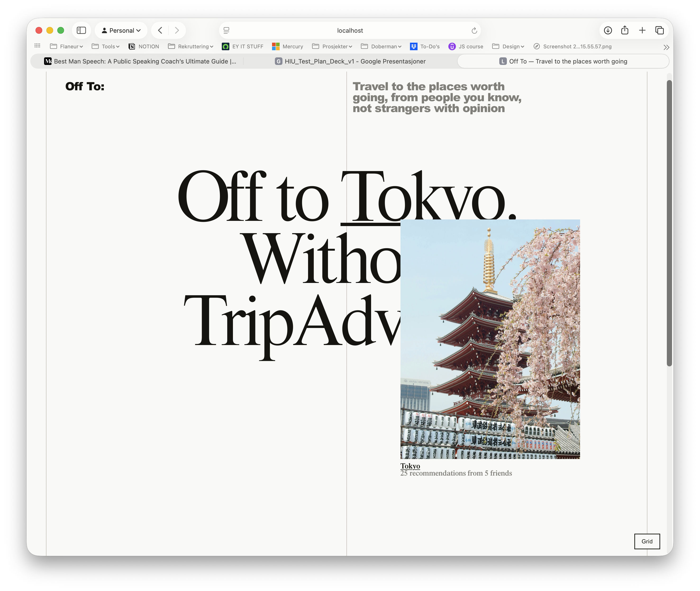Go back to the previous page
Image resolution: width=700 pixels, height=591 pixels.
pyautogui.click(x=160, y=31)
